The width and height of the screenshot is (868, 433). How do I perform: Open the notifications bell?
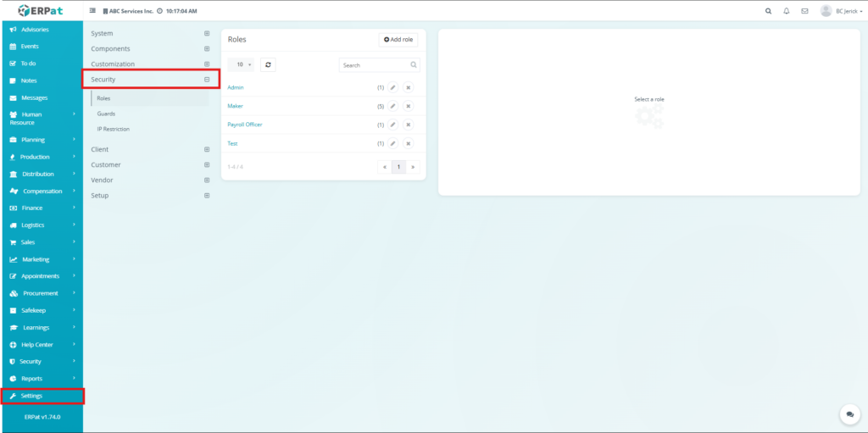coord(786,11)
